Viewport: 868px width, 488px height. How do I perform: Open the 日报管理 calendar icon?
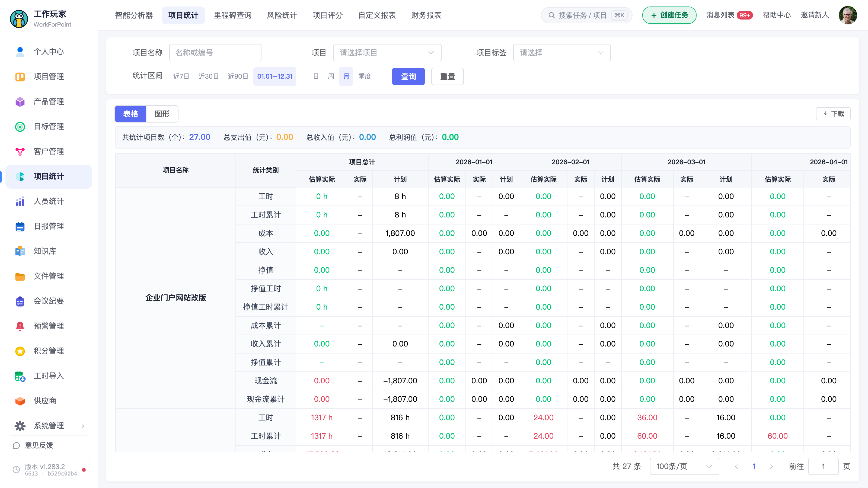tap(20, 226)
